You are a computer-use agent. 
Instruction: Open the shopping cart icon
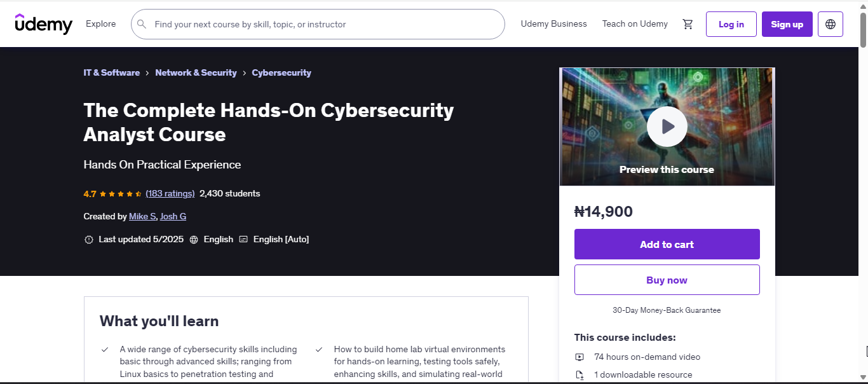pyautogui.click(x=688, y=24)
